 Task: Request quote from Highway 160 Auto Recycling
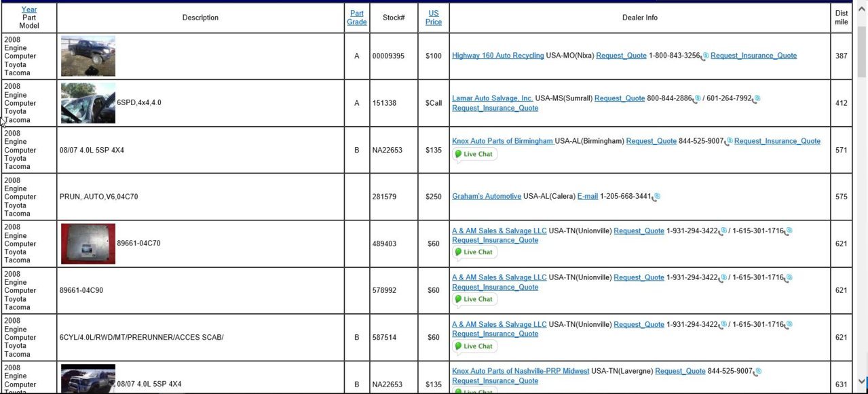[x=621, y=56]
